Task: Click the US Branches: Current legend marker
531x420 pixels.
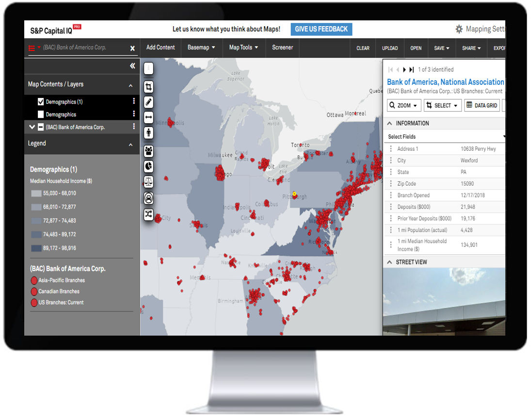Action: click(x=34, y=303)
